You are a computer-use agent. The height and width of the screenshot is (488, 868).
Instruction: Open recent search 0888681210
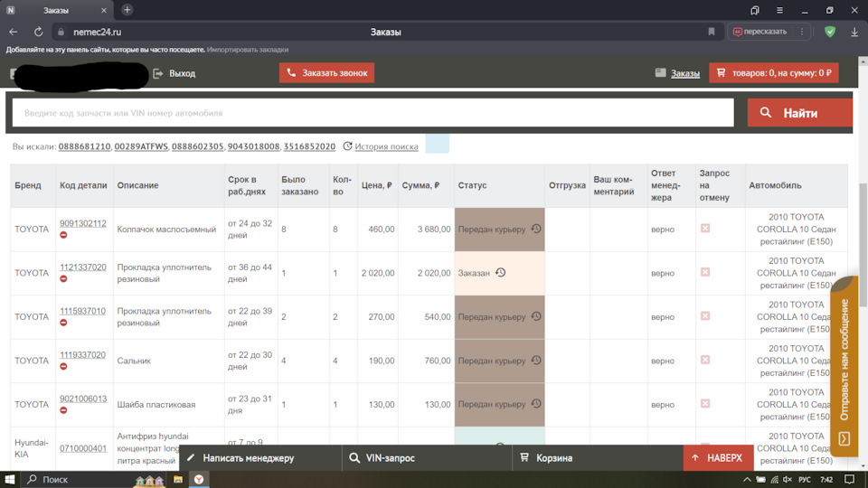click(x=84, y=146)
